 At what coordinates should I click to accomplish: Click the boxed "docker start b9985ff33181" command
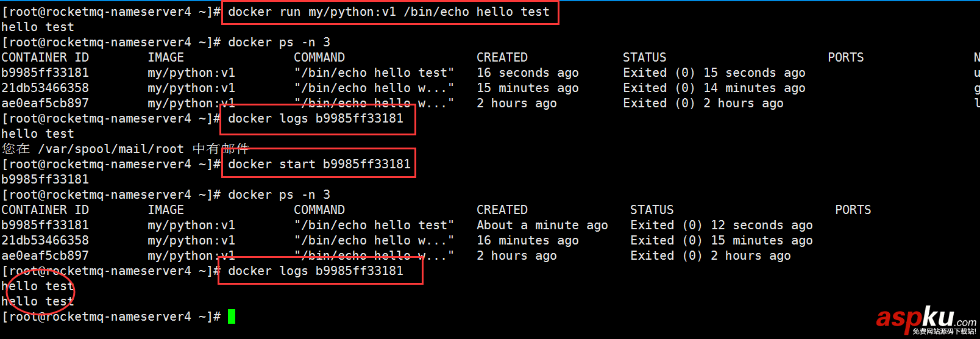319,164
